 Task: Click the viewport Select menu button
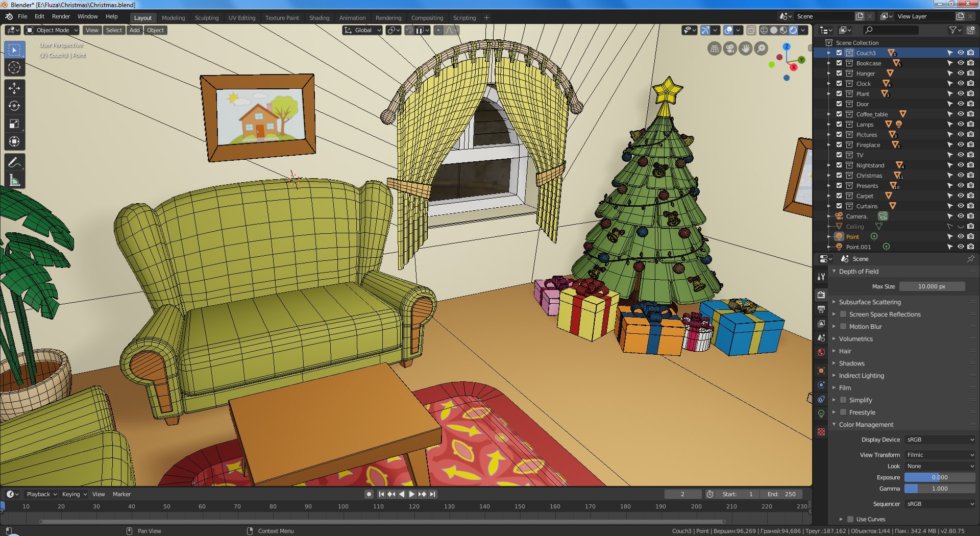pos(114,30)
